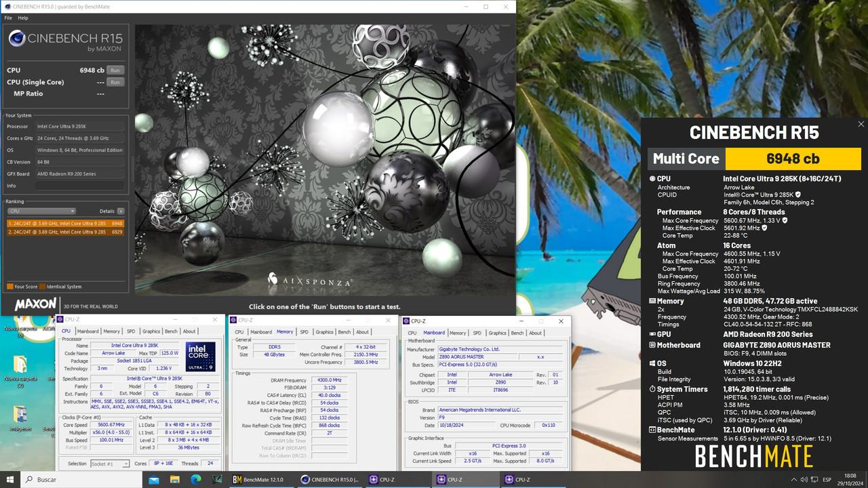Click the System Timers stopwatch icon
868x488 pixels.
point(652,389)
